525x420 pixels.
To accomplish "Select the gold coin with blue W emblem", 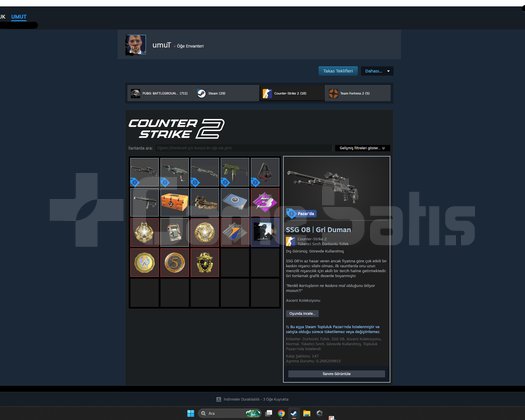I will pyautogui.click(x=144, y=263).
